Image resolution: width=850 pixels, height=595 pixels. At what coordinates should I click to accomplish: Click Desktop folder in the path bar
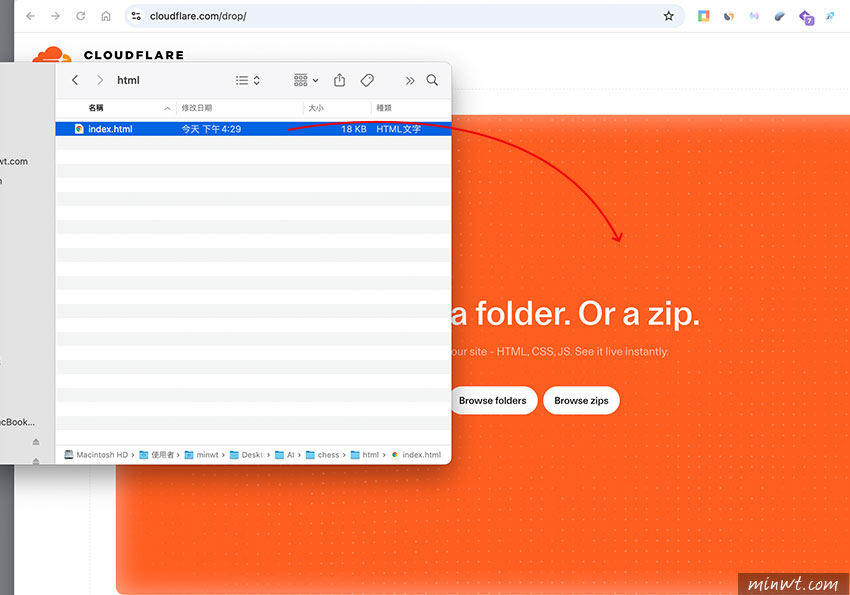(247, 455)
